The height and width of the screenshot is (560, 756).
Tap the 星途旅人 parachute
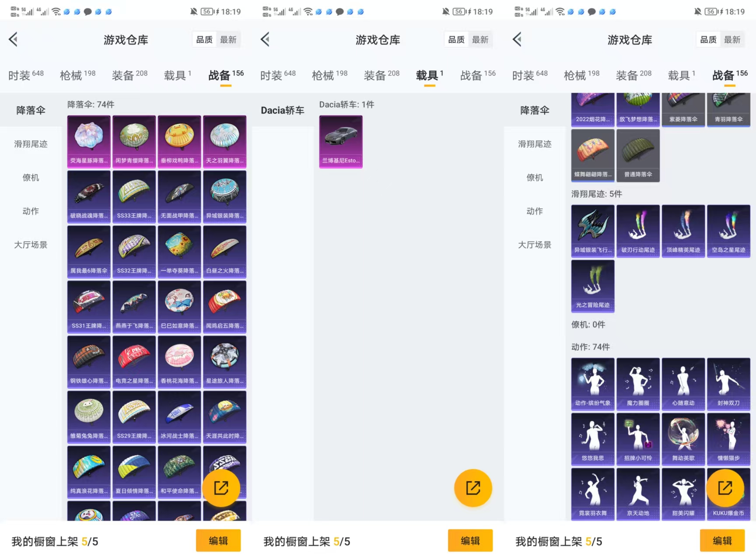tap(224, 362)
